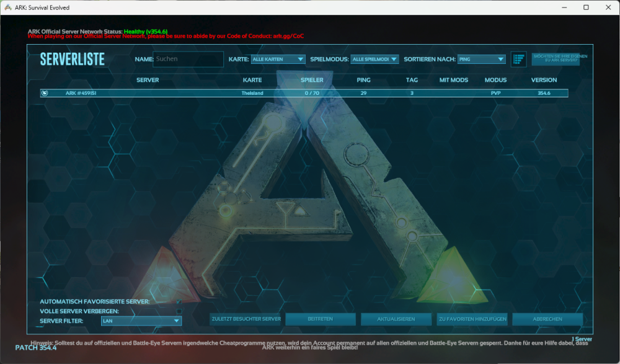The height and width of the screenshot is (364, 620).
Task: Click the Aktualisieren button
Action: [396, 319]
